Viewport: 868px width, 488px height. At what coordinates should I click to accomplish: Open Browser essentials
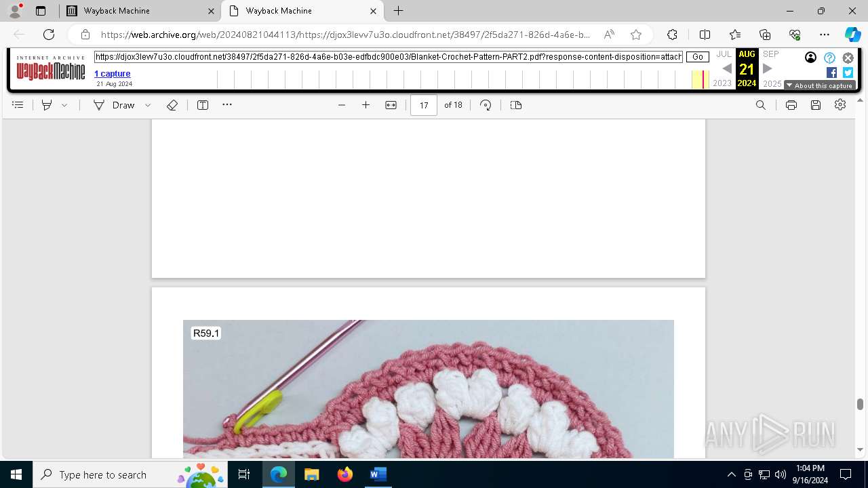pos(795,35)
